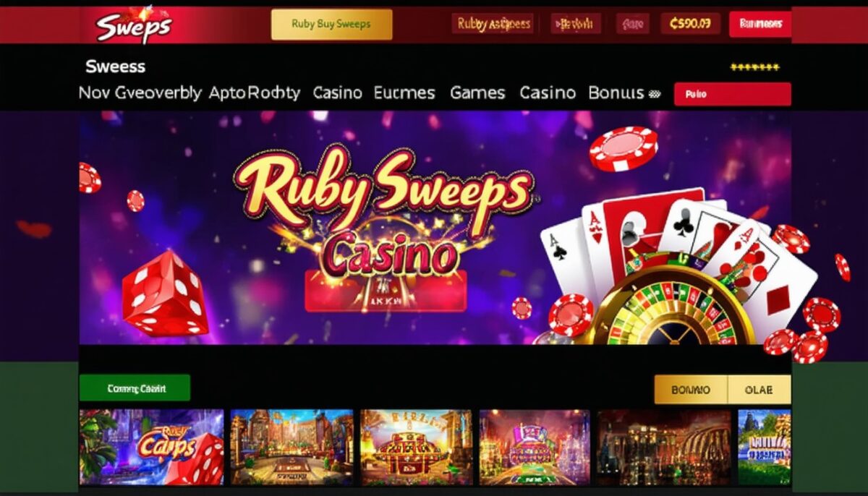The height and width of the screenshot is (496, 868).
Task: Open the Games menu item
Action: point(477,93)
